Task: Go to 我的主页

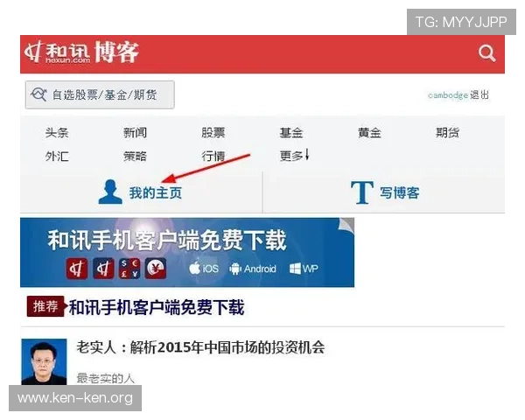Action: (156, 192)
